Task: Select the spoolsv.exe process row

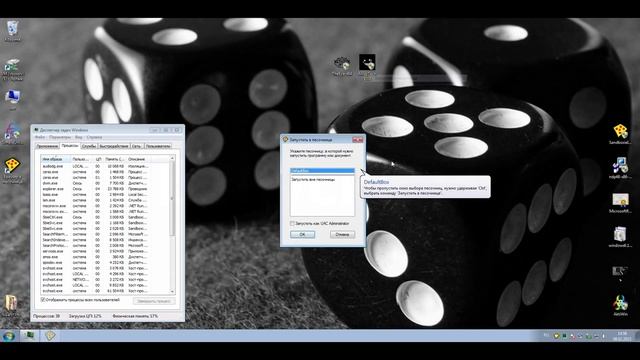Action: point(105,262)
